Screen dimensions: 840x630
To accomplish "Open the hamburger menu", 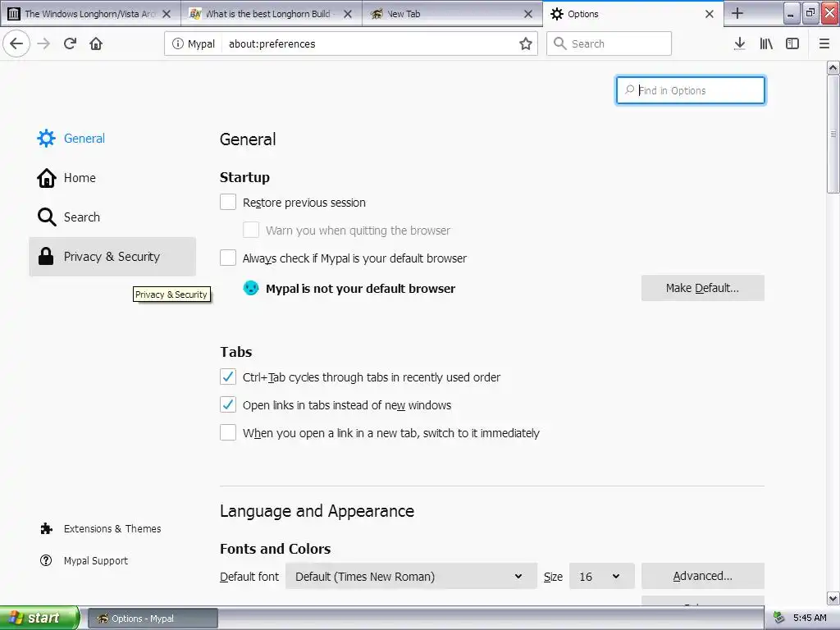I will click(824, 44).
